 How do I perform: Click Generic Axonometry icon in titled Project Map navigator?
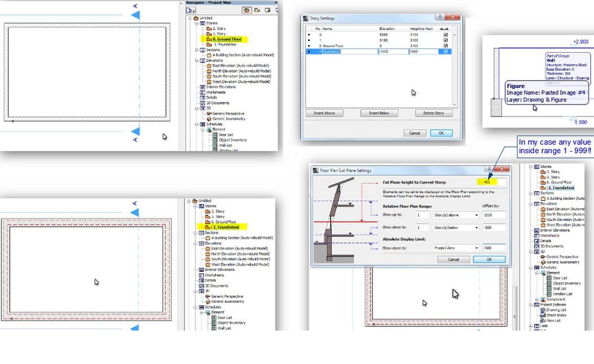point(209,119)
